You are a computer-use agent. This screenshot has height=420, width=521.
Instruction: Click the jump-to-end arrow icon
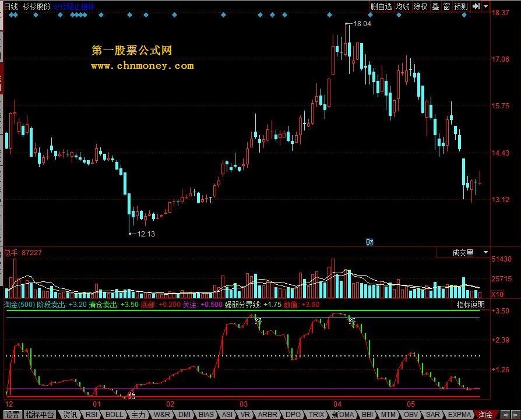pos(476,6)
